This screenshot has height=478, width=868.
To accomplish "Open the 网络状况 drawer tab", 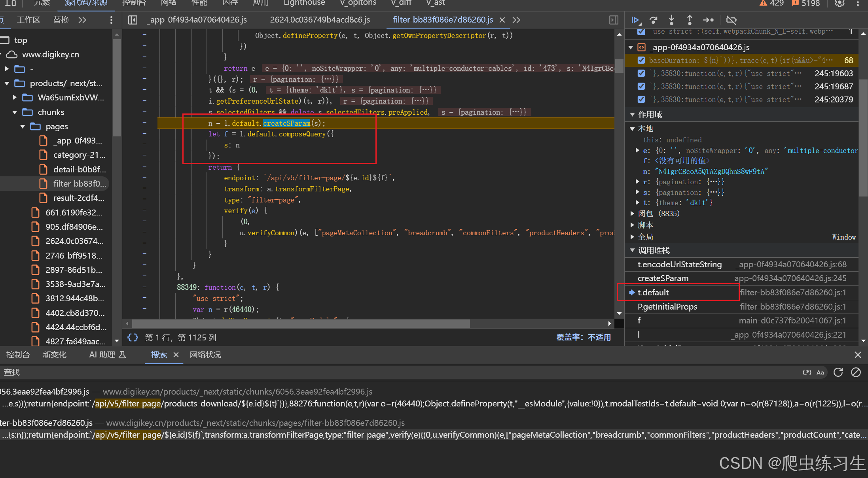I will pyautogui.click(x=205, y=355).
